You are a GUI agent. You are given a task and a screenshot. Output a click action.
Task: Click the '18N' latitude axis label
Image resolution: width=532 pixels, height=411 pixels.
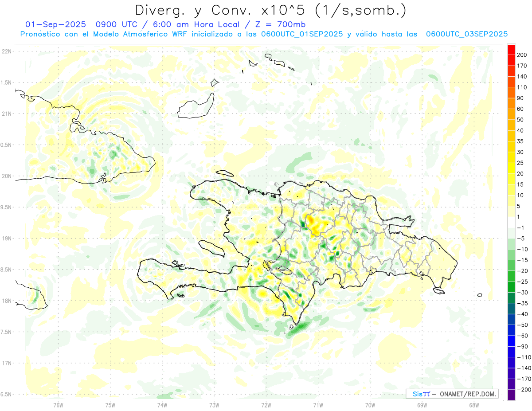[7, 301]
